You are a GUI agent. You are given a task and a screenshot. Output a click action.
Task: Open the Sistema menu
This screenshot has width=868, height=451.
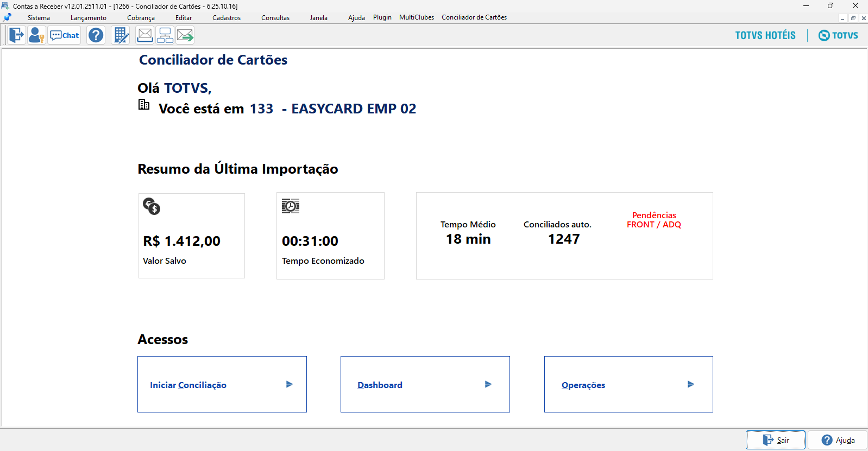(x=39, y=18)
